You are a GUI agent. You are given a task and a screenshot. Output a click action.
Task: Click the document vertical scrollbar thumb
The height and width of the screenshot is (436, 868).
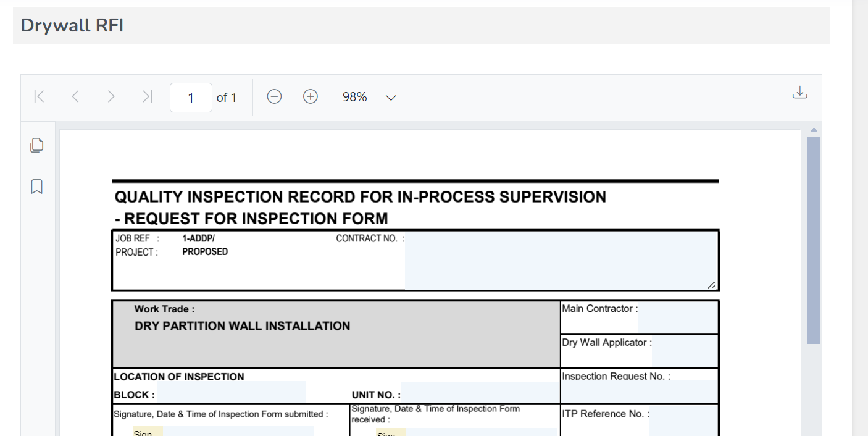click(814, 240)
